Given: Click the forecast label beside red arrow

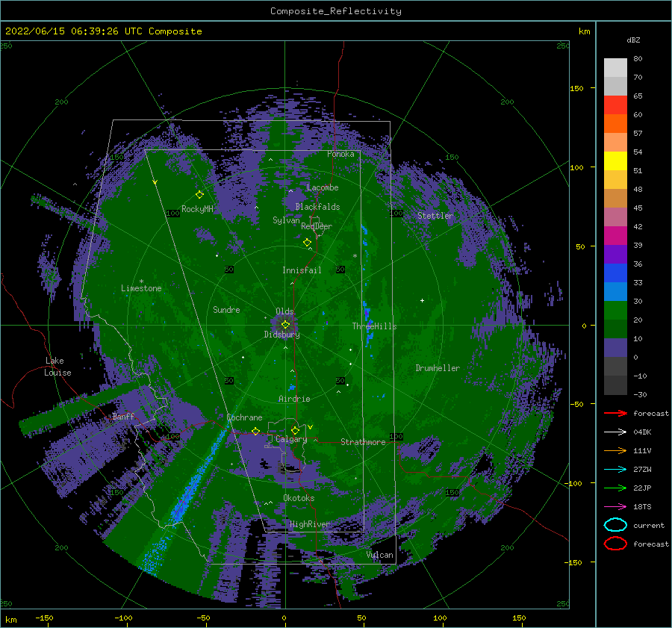Looking at the screenshot, I should (x=650, y=413).
